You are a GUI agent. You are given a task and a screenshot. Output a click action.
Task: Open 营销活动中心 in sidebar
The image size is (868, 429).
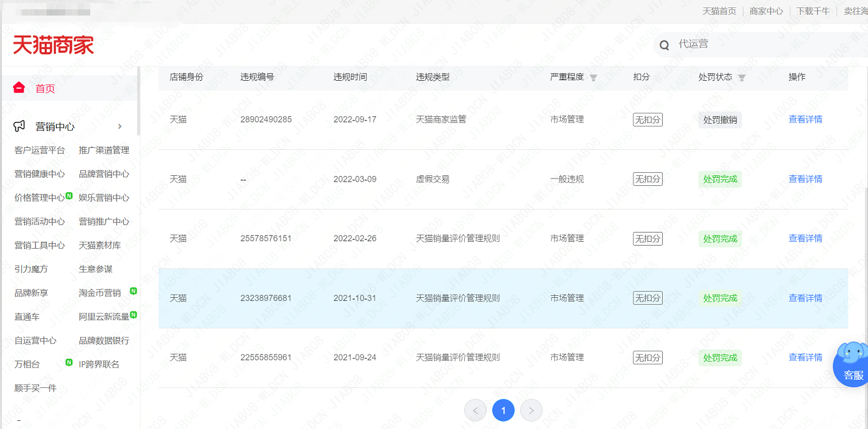pos(39,221)
